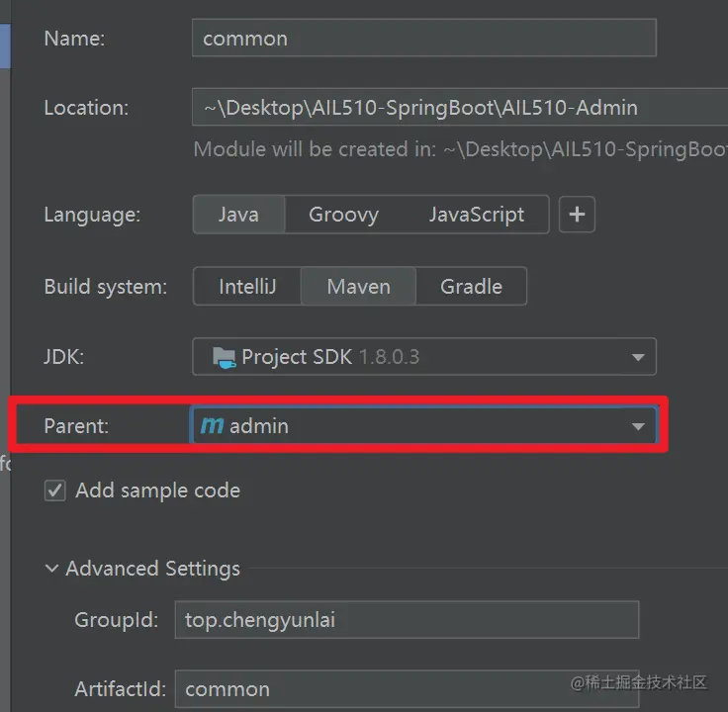Select Groovy as the language
This screenshot has width=728, height=712.
click(x=343, y=215)
